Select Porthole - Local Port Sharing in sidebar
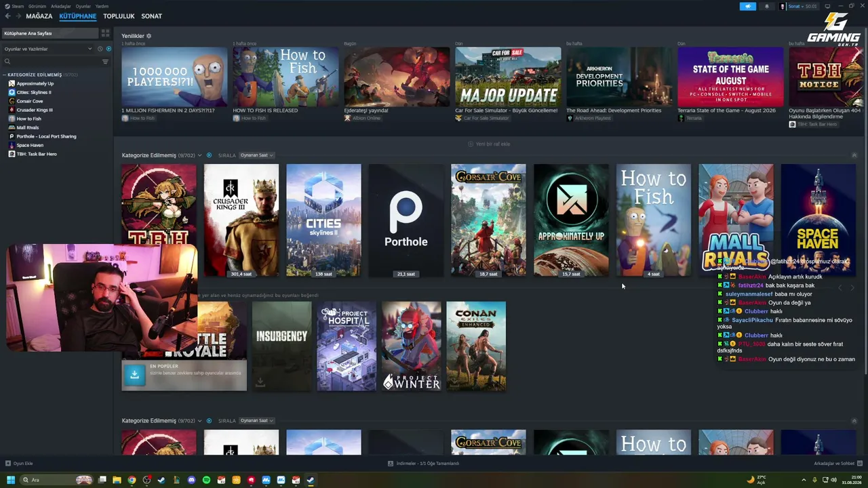The image size is (868, 488). click(46, 136)
